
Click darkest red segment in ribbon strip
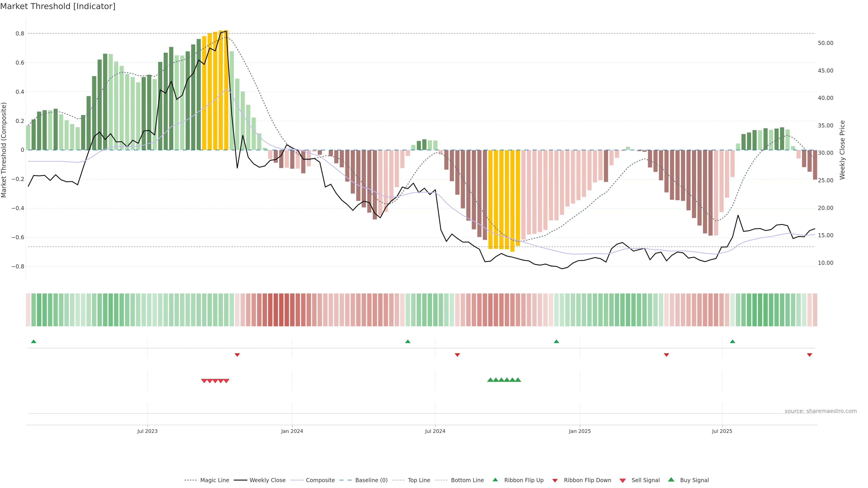(281, 310)
